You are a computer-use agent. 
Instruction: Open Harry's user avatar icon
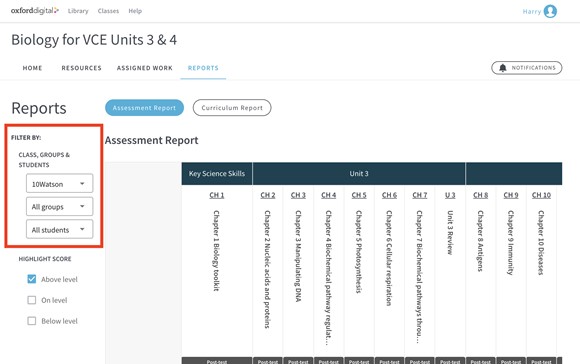[550, 11]
